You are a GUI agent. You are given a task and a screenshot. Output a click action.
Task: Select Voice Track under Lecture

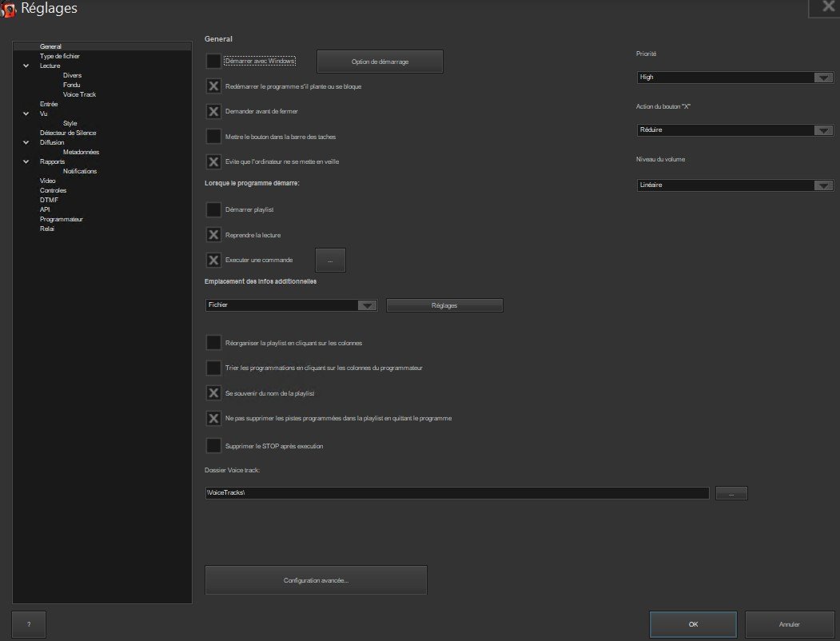pyautogui.click(x=79, y=94)
